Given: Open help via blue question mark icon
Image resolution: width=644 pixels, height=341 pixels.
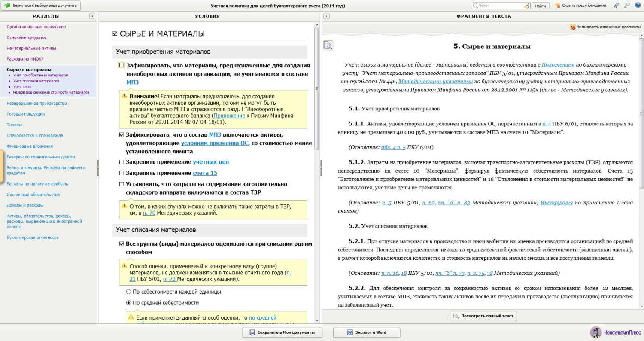Looking at the screenshot, I should tap(637, 6).
